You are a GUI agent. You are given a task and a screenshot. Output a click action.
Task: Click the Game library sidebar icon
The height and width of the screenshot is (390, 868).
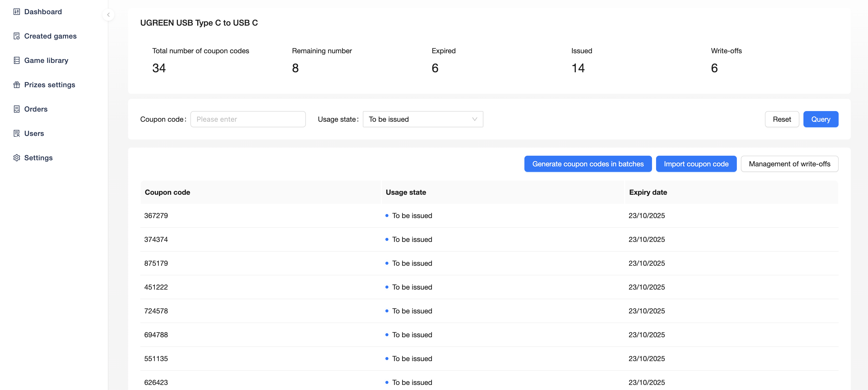tap(16, 60)
